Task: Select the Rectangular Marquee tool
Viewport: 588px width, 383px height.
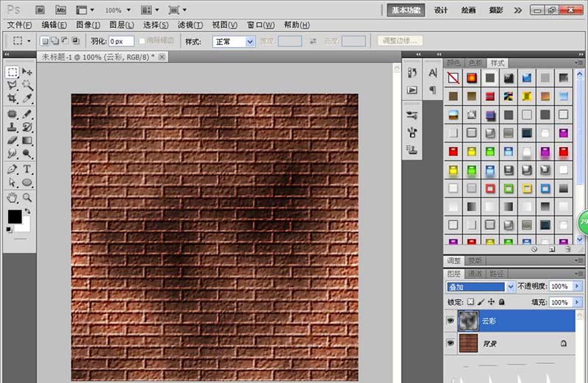Action: point(12,72)
